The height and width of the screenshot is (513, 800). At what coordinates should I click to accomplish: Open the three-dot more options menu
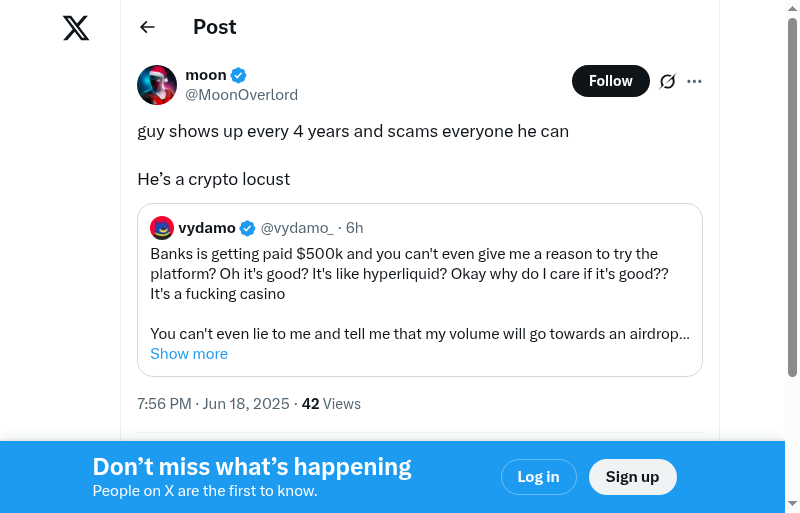tap(695, 81)
